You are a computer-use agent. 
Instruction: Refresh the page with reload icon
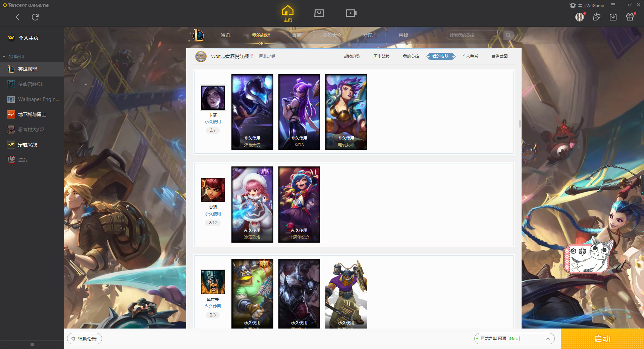(x=35, y=17)
